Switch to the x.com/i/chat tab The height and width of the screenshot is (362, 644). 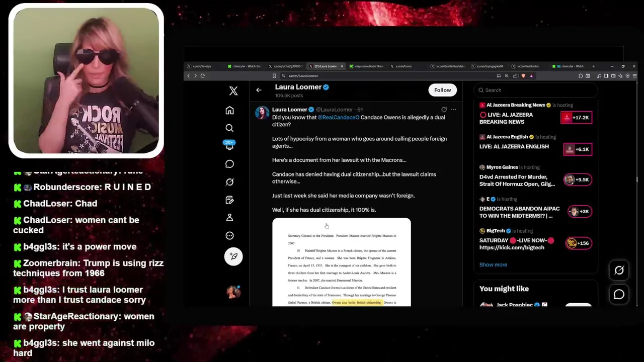286,66
